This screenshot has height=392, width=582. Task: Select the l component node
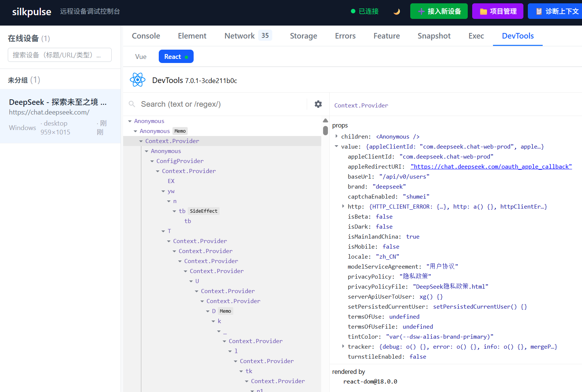click(236, 351)
